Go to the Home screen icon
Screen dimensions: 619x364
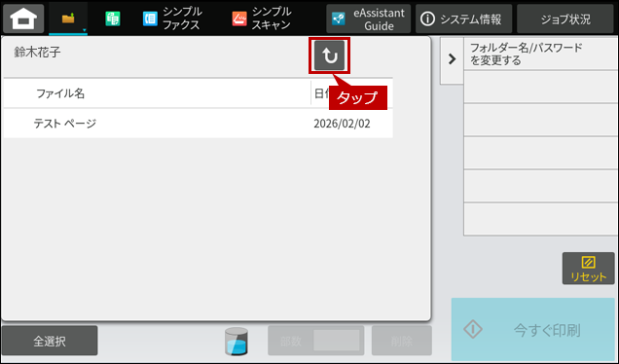coord(23,18)
